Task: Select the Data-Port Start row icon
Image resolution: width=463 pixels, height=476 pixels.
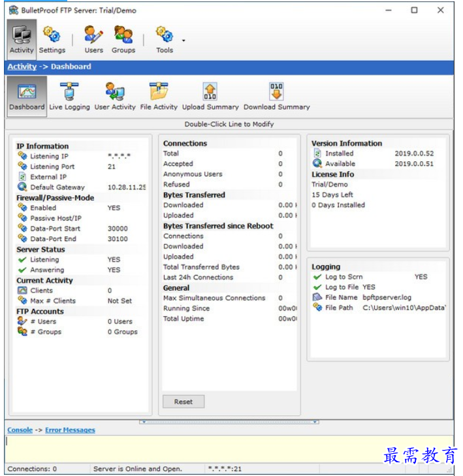Action: point(22,228)
